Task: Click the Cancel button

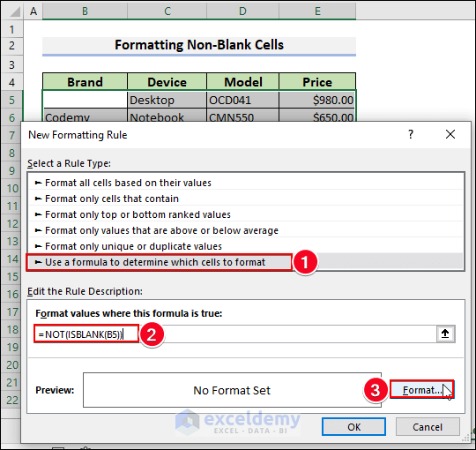Action: click(428, 426)
